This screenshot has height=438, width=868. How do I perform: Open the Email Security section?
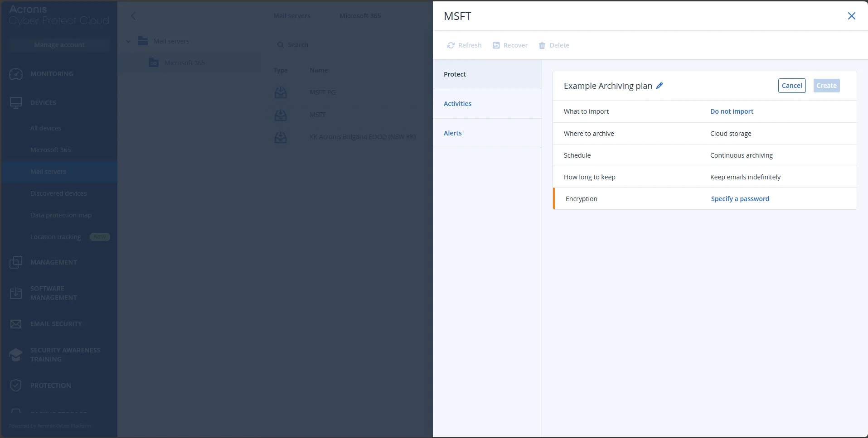(15, 324)
